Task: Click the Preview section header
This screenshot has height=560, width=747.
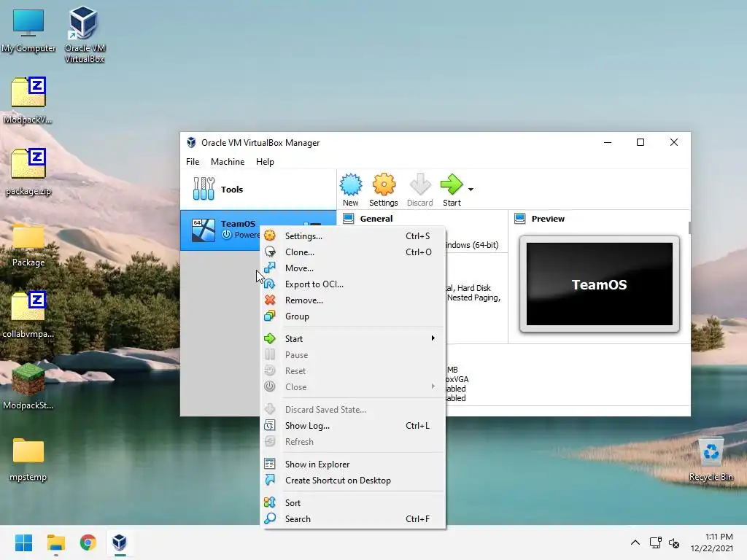Action: click(548, 219)
